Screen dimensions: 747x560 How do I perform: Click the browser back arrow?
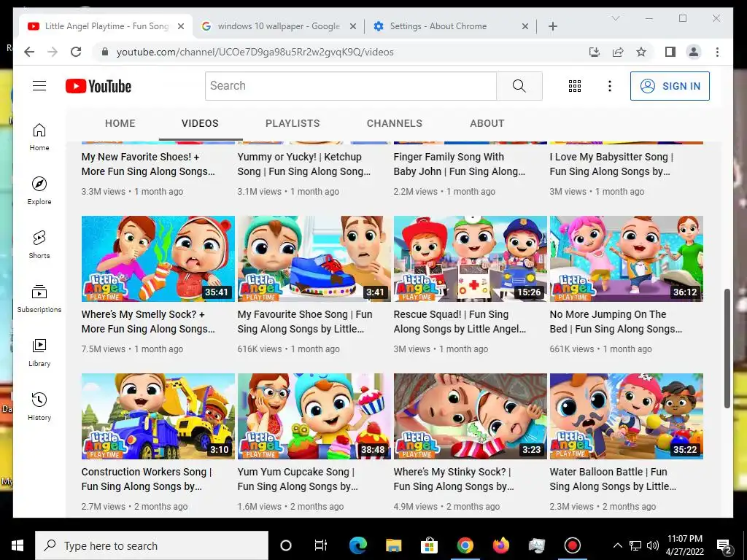tap(29, 52)
